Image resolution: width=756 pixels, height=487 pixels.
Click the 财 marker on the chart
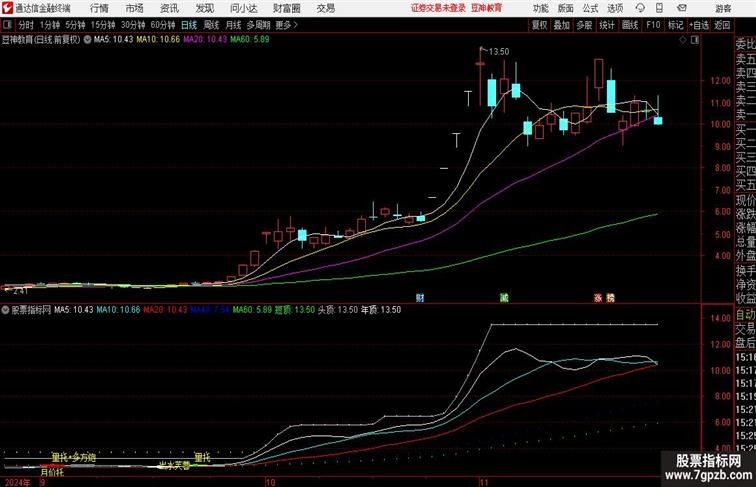pyautogui.click(x=420, y=298)
